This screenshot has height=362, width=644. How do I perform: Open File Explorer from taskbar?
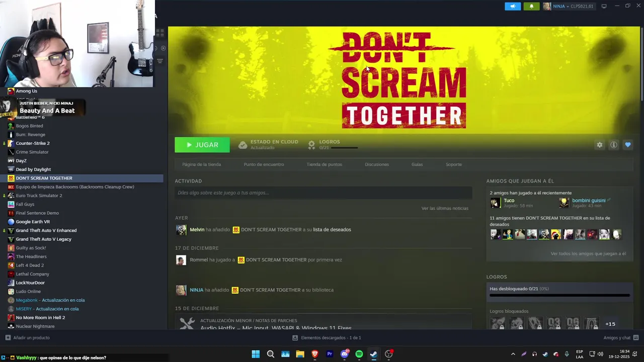coord(300,354)
